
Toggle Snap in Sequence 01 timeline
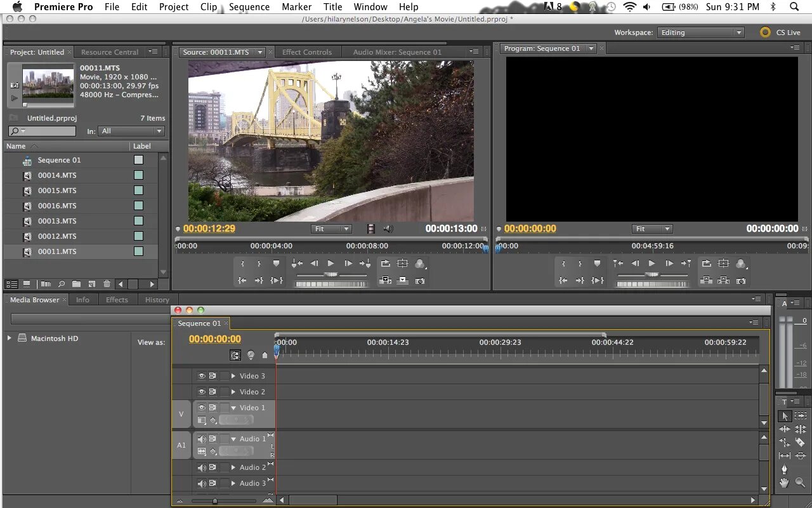click(235, 355)
